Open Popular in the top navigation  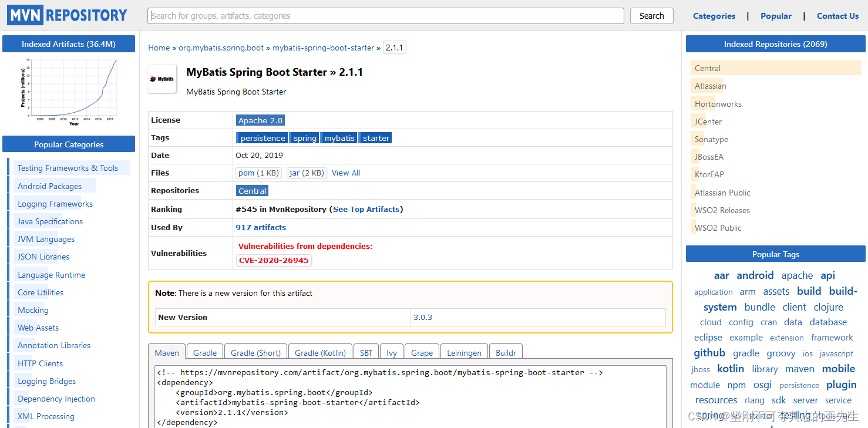click(776, 16)
